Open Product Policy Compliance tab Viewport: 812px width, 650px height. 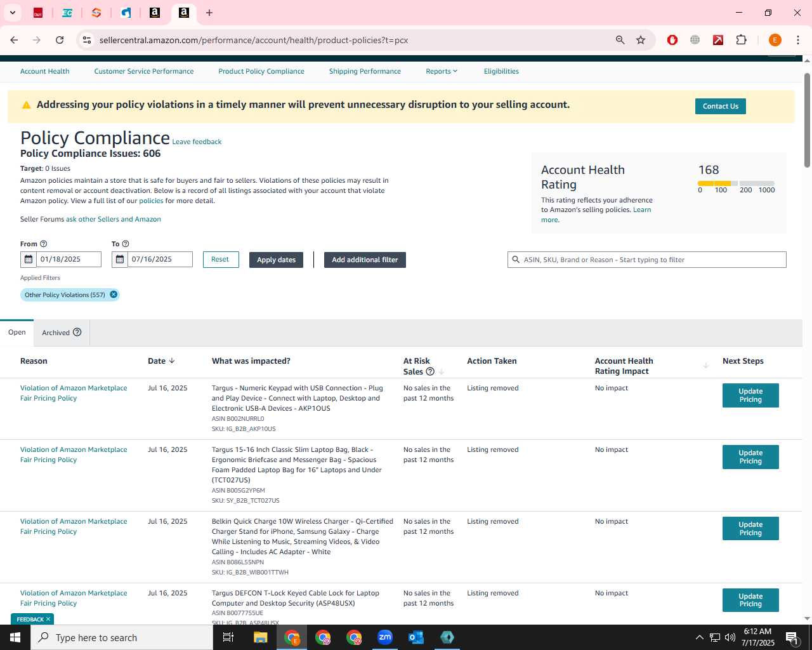261,71
